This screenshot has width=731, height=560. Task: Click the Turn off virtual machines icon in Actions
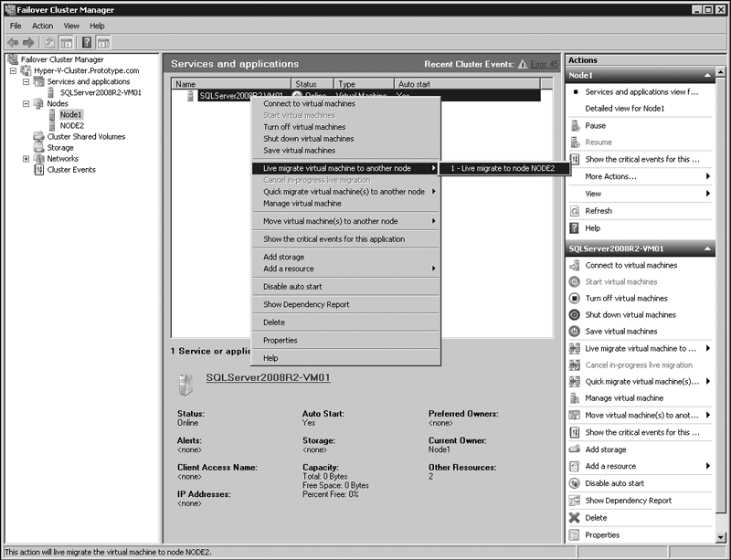(x=575, y=299)
